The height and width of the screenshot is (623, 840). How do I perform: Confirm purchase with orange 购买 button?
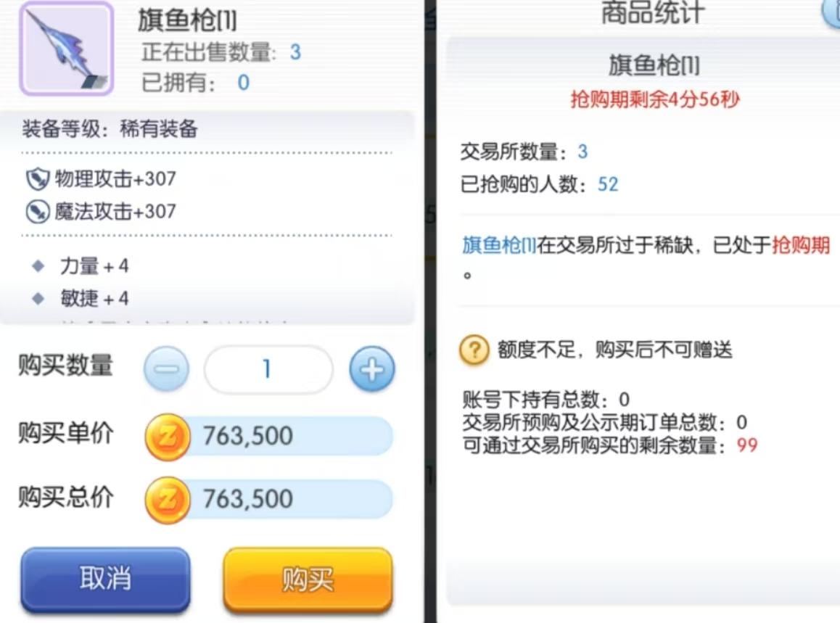pos(308,579)
